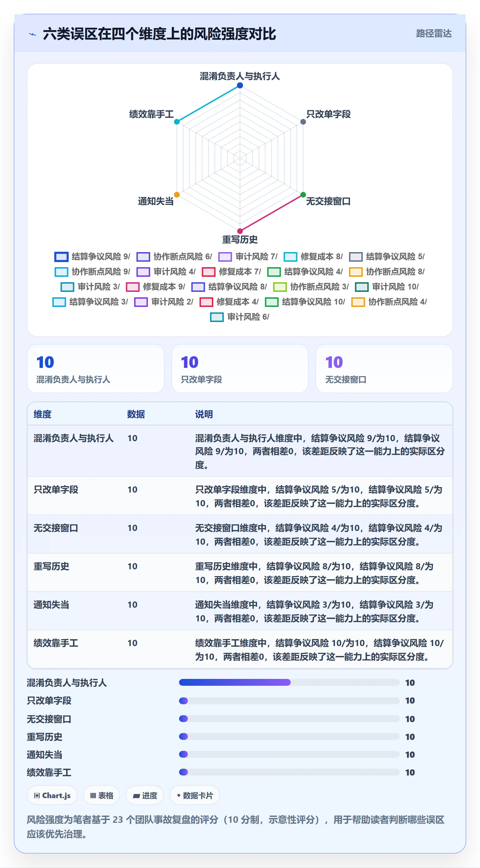Click the 维度 table column header
Image resolution: width=480 pixels, height=868 pixels.
[x=43, y=414]
